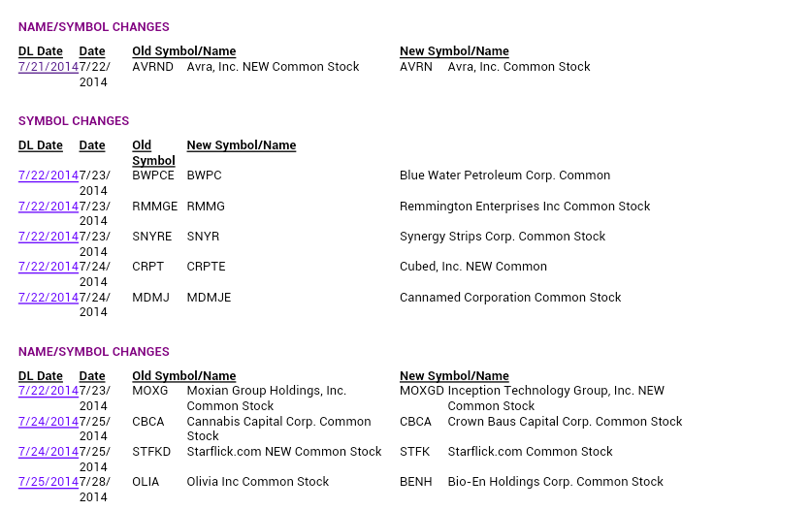The width and height of the screenshot is (812, 510).
Task: Click the Remmington Enterprises Inc Common Stock text
Action: coord(525,207)
